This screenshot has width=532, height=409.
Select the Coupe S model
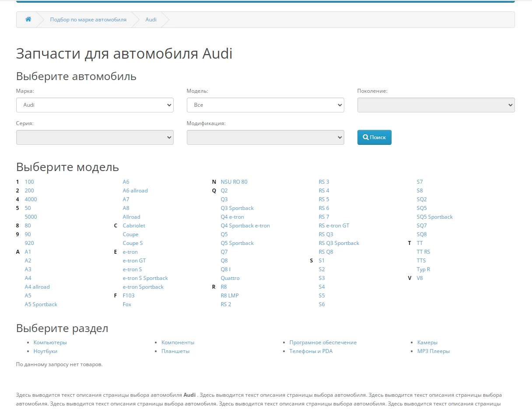(133, 243)
